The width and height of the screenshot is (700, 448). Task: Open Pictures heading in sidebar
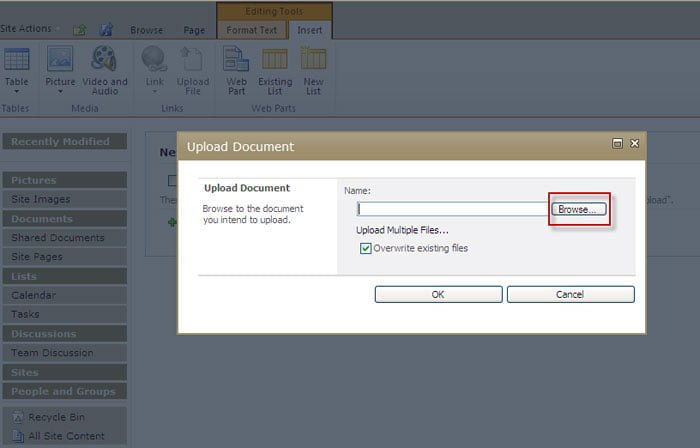tap(65, 180)
